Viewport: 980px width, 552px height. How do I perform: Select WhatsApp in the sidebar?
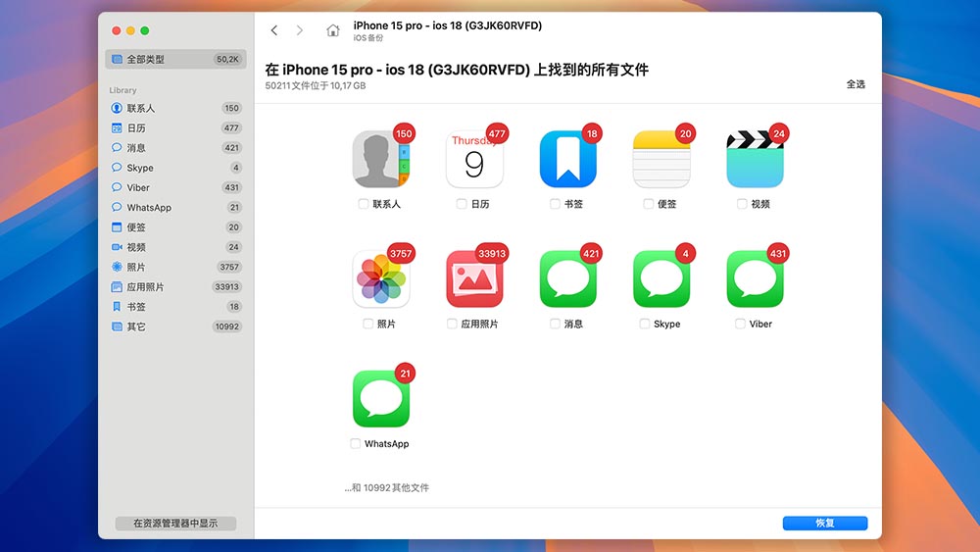[x=175, y=208]
